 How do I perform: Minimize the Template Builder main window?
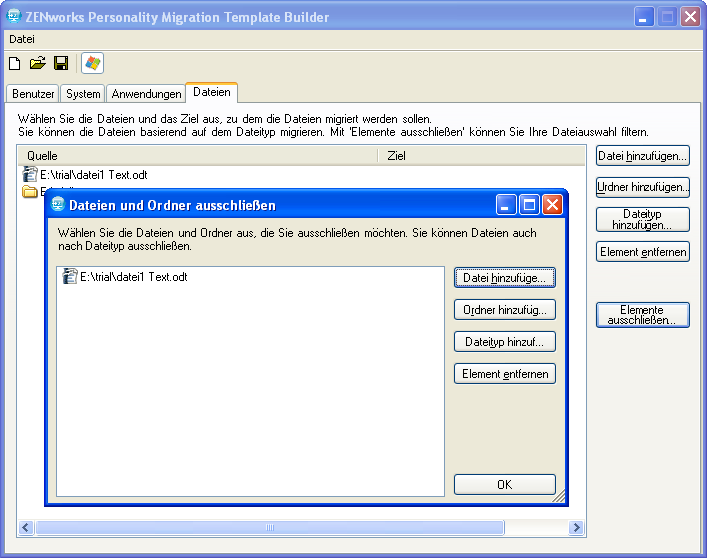pyautogui.click(x=644, y=17)
